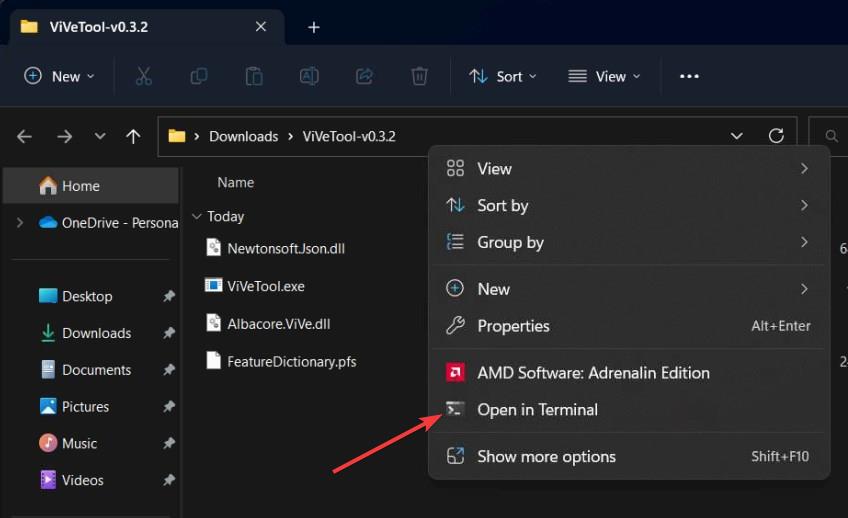
Task: Open Group by submenu
Action: tap(628, 242)
